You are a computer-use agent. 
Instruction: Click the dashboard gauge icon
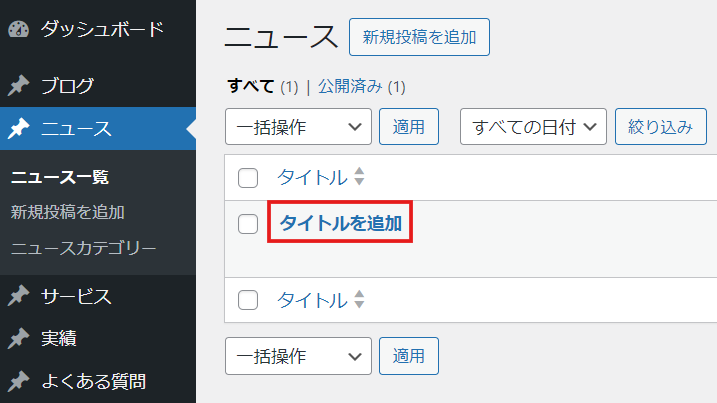click(19, 29)
